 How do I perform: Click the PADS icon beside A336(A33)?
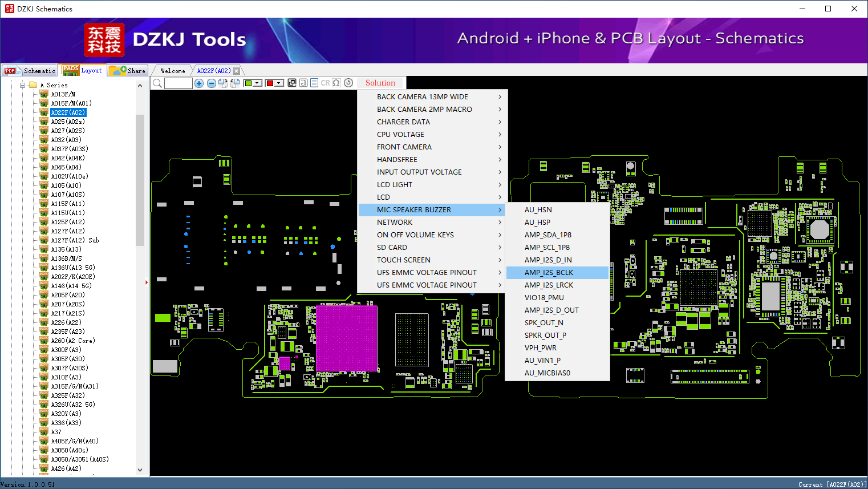tap(44, 423)
